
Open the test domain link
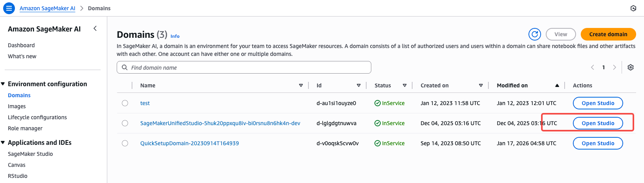145,103
